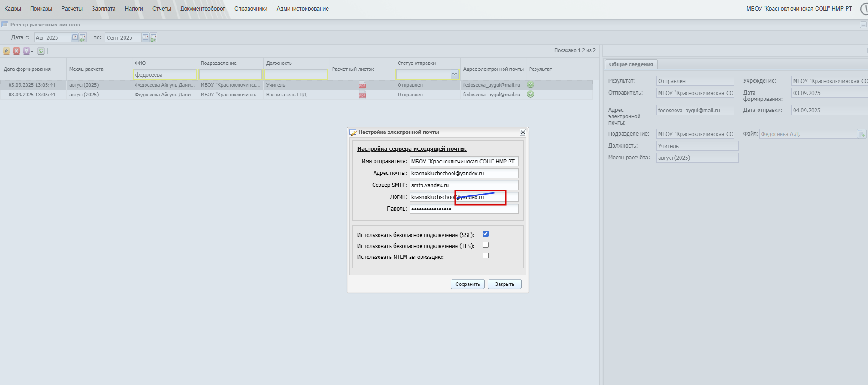Click the Результат field showing 'Отправлен' in details
This screenshot has width=868, height=385.
[695, 81]
